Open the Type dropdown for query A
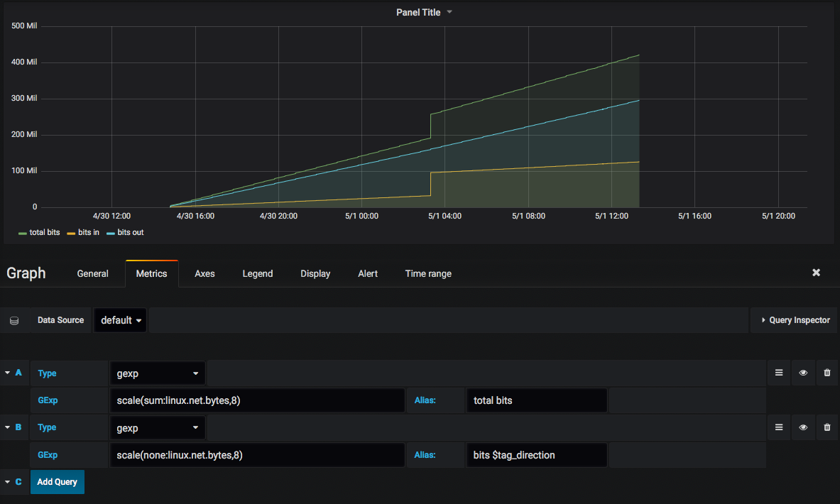The height and width of the screenshot is (504, 840). [158, 373]
